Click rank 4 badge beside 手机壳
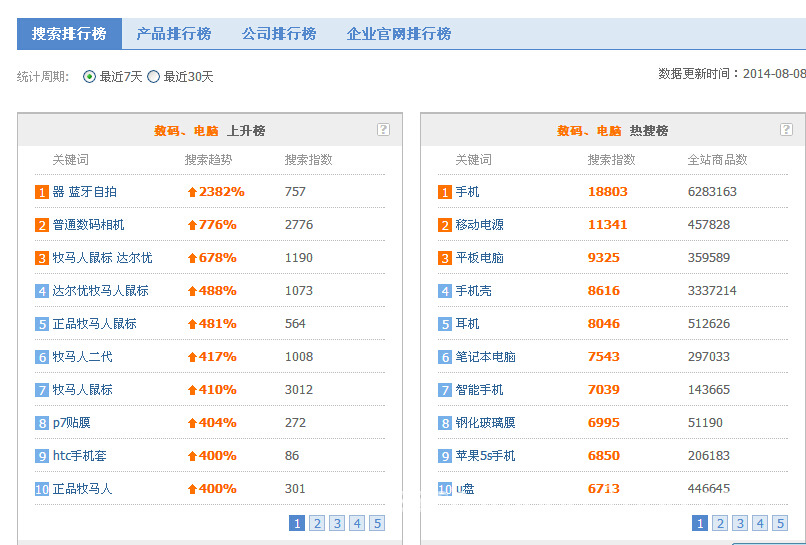The image size is (806, 545). (445, 291)
